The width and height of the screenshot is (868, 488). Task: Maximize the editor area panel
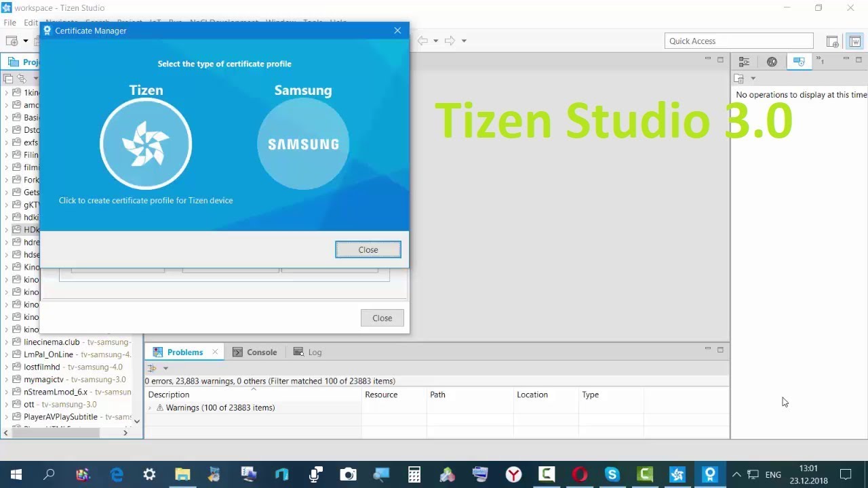720,60
